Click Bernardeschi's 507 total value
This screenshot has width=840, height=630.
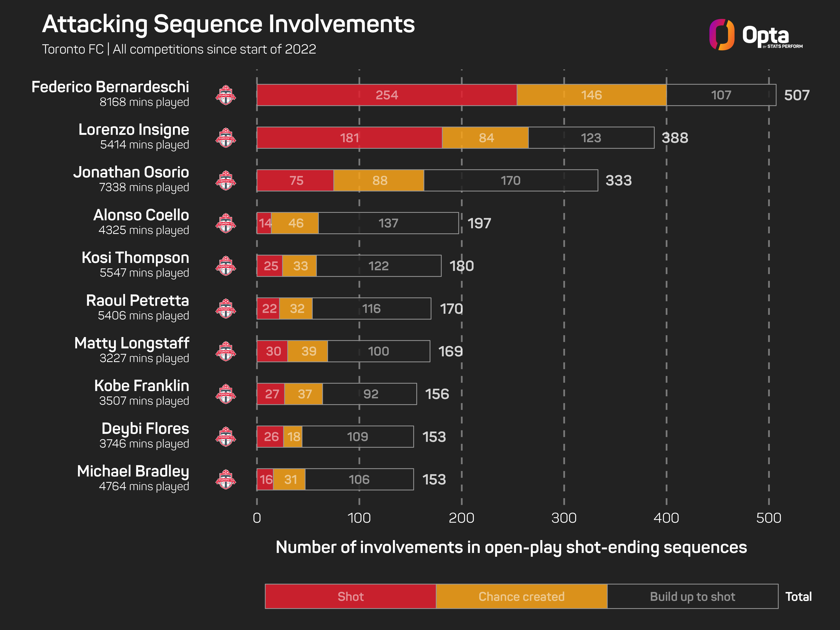point(797,95)
